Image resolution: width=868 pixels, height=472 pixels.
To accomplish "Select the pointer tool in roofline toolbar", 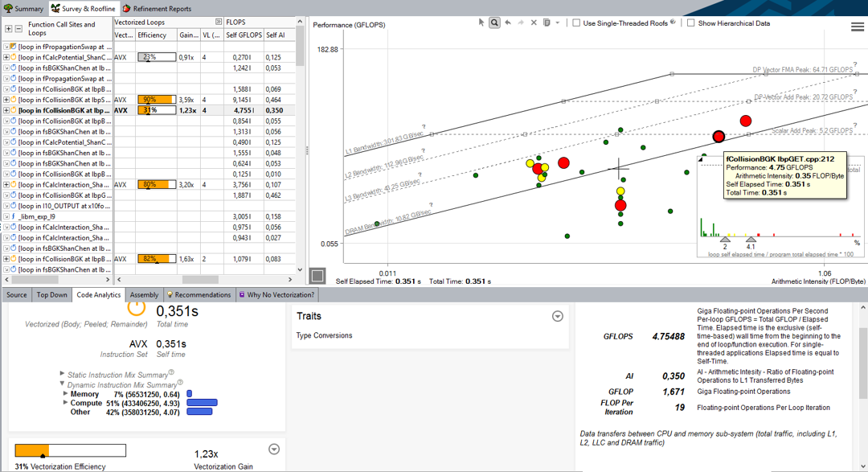I will [481, 23].
